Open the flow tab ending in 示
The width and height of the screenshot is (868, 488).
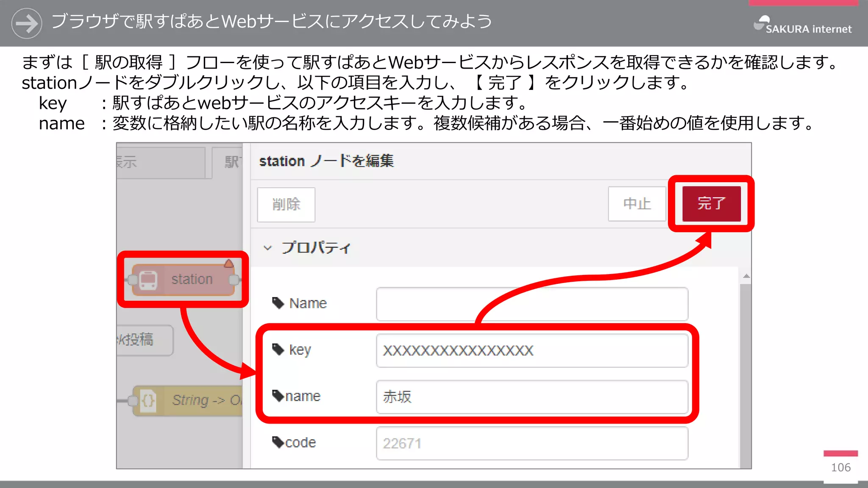[x=161, y=163]
